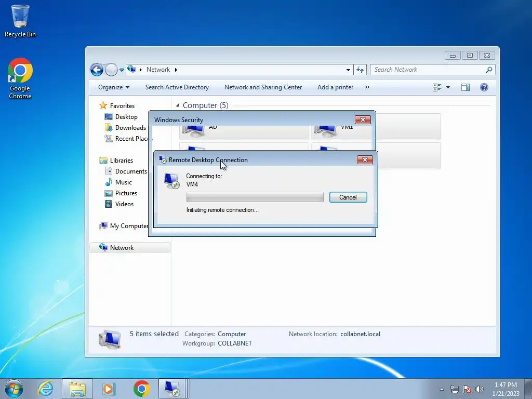The height and width of the screenshot is (399, 532).
Task: Close the Windows Security dialog
Action: coord(363,120)
